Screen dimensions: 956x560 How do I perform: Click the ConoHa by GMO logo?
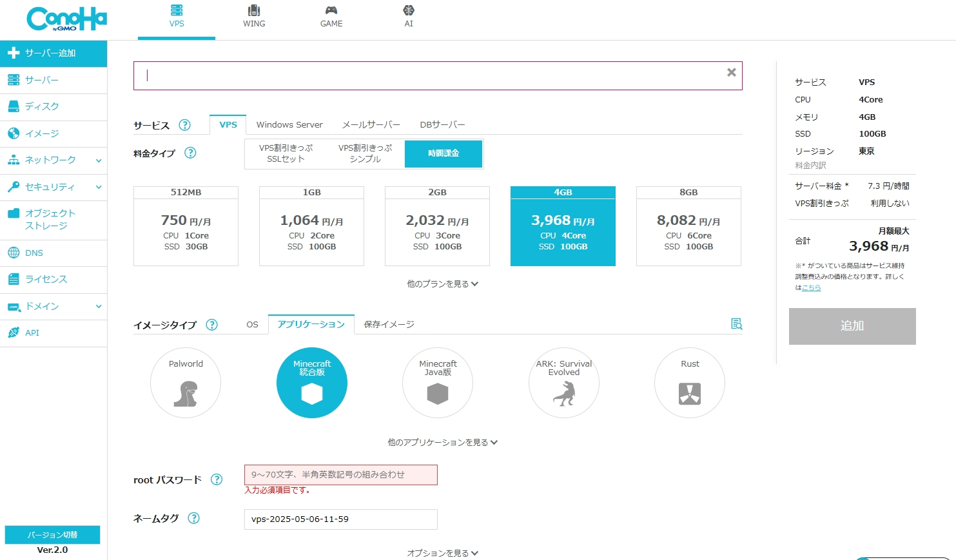pos(66,19)
